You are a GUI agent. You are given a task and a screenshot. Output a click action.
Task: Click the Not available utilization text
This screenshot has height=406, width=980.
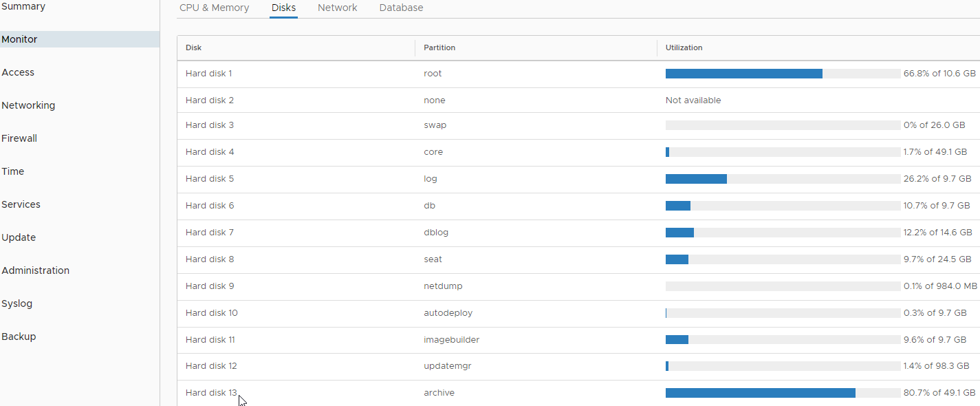click(x=693, y=100)
